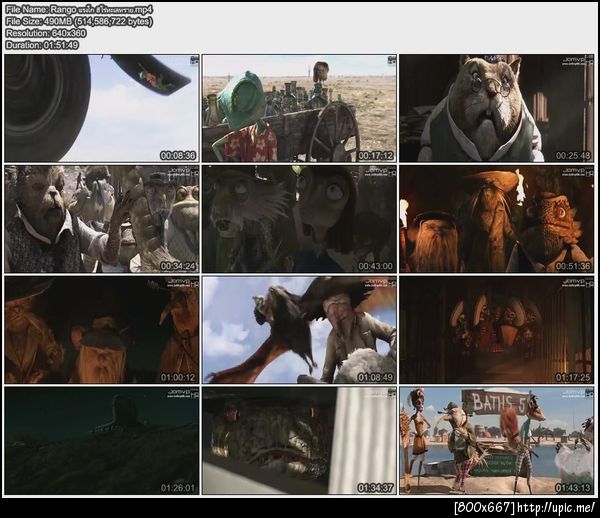Open the thumbnail at 01:00:12
The width and height of the screenshot is (600, 518).
(x=102, y=330)
